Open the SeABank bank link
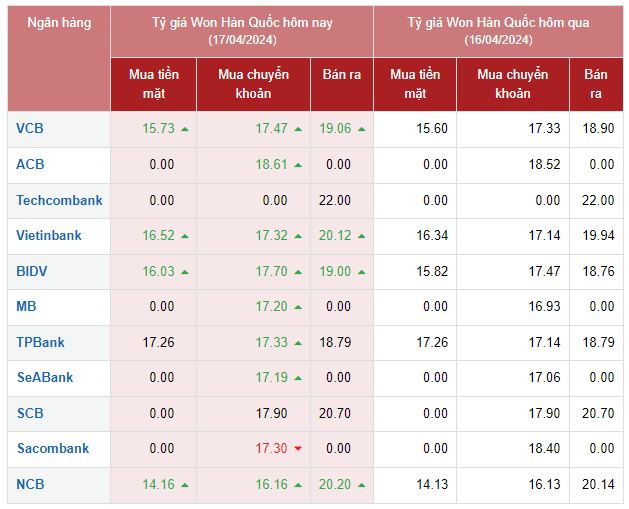The height and width of the screenshot is (509, 629). [45, 377]
